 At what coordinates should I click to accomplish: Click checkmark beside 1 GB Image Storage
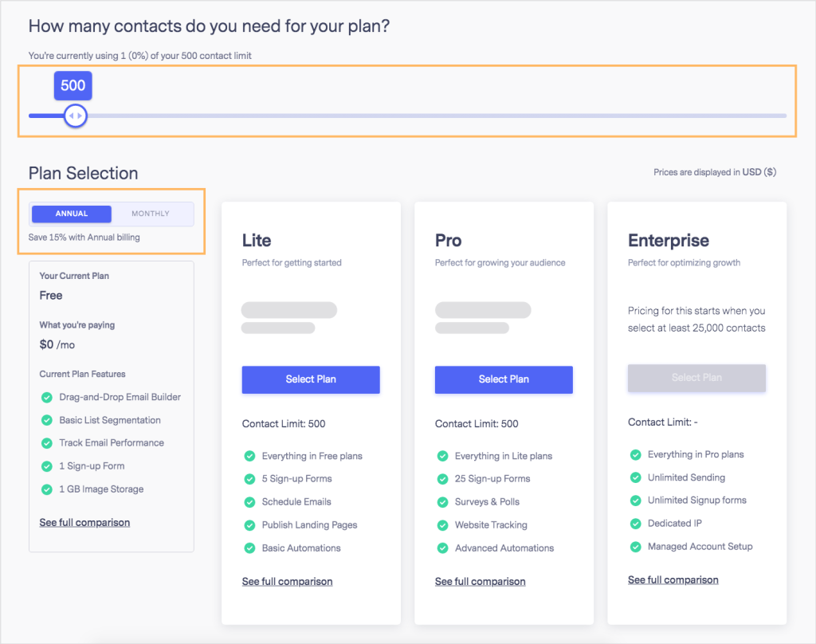47,489
